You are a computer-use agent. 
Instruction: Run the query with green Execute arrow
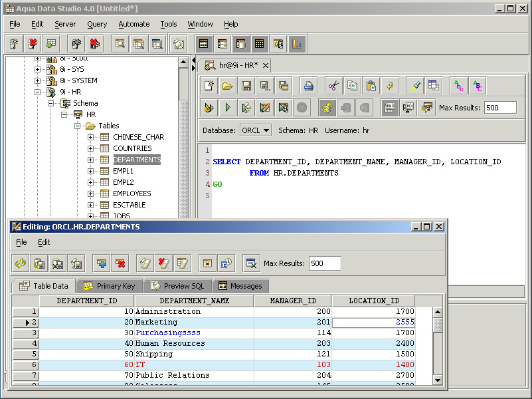click(x=228, y=107)
